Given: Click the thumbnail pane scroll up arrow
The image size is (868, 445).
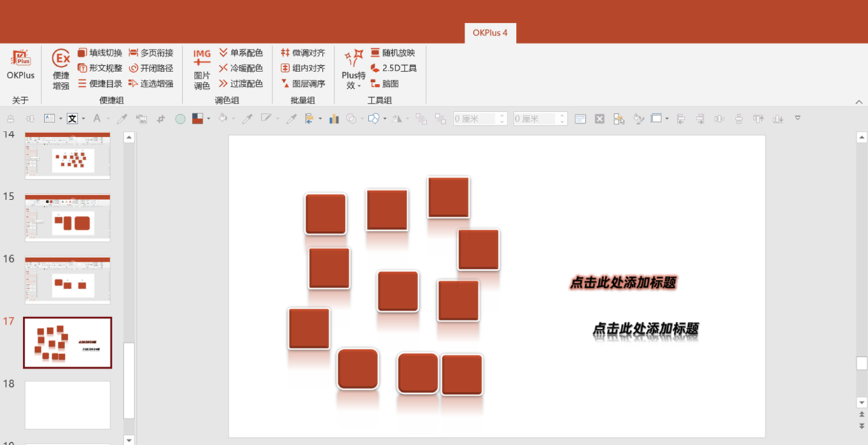Looking at the screenshot, I should (129, 138).
